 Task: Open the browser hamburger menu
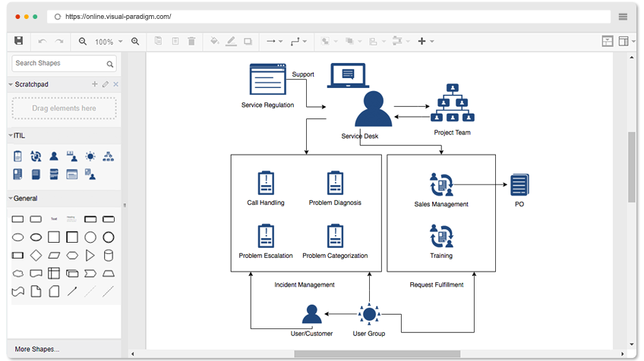[623, 17]
